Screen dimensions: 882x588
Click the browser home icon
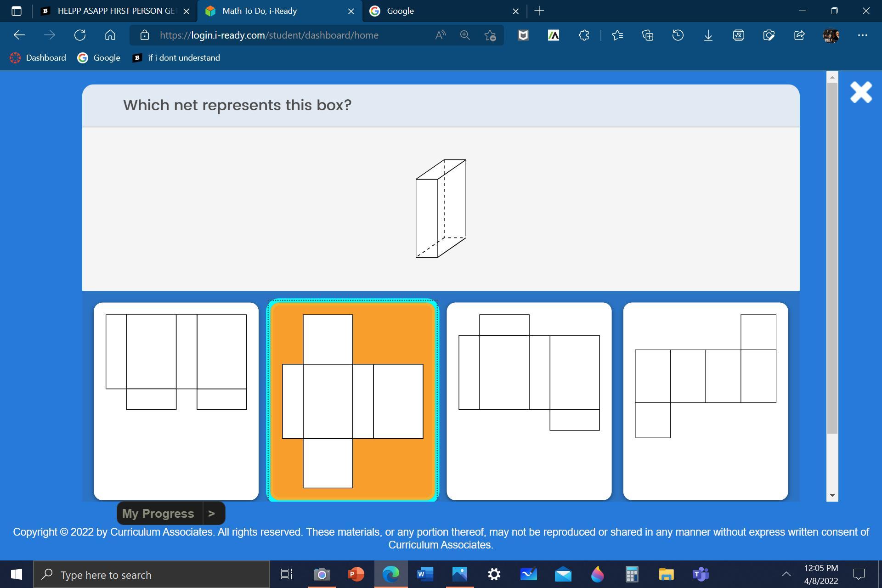point(110,35)
